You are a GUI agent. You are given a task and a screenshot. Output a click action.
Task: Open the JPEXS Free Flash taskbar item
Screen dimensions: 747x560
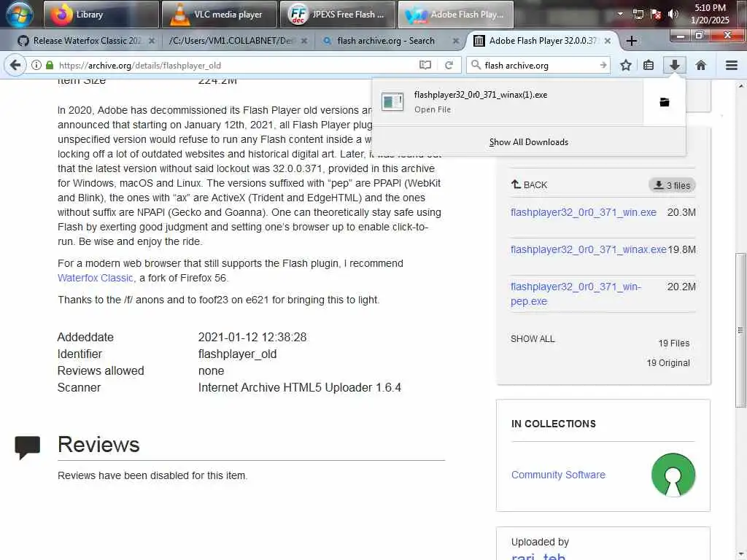tap(338, 15)
